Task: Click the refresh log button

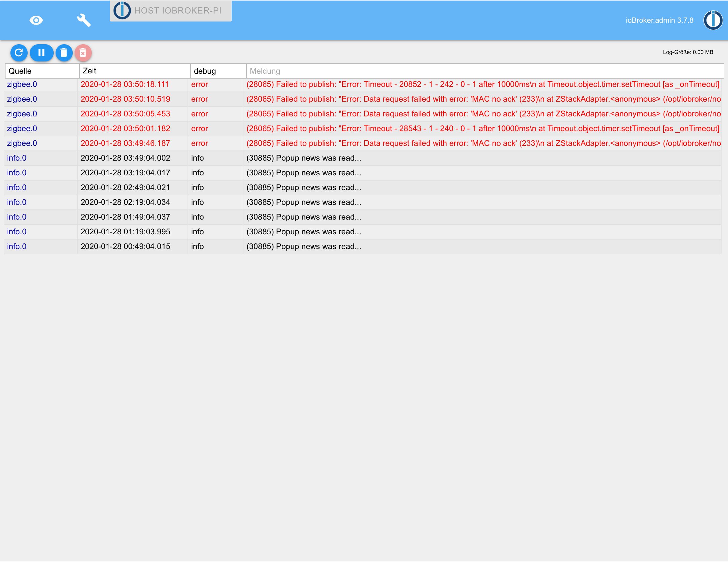Action: (19, 53)
